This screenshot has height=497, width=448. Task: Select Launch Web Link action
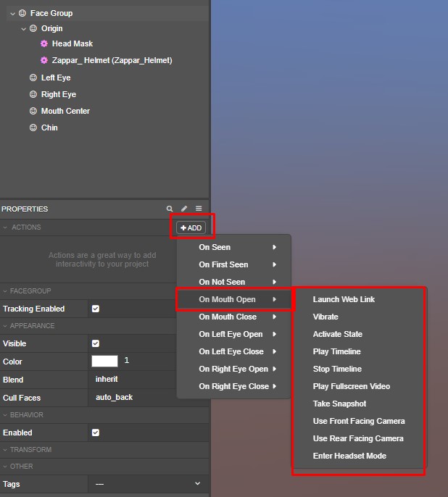tap(344, 299)
